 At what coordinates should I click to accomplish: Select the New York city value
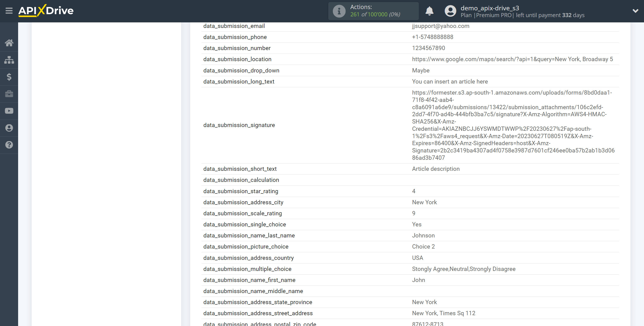point(424,202)
